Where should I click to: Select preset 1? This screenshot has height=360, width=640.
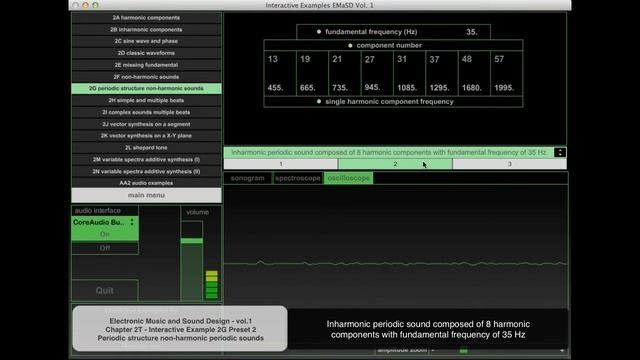[281, 164]
